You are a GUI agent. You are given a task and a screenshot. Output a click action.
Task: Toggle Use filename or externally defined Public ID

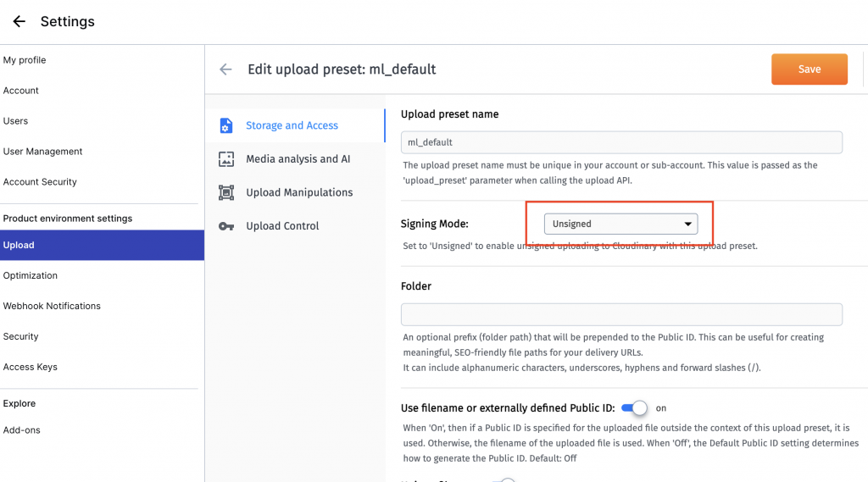point(634,408)
